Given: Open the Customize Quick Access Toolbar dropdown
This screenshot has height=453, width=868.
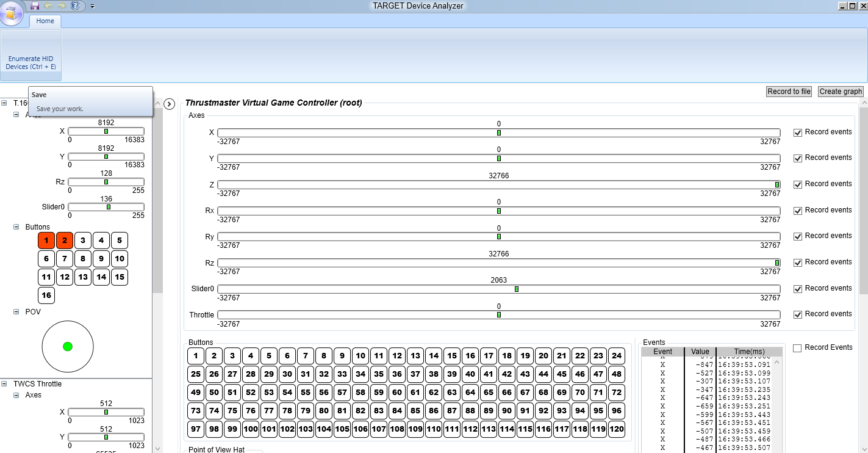Looking at the screenshot, I should [x=92, y=6].
